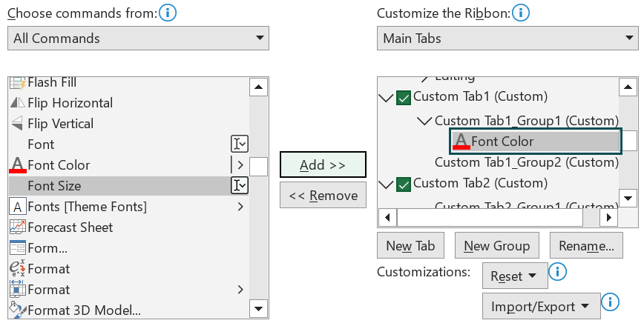Screen dimensions: 644x326
Task: Click the column-width Format icon
Action: click(x=18, y=289)
